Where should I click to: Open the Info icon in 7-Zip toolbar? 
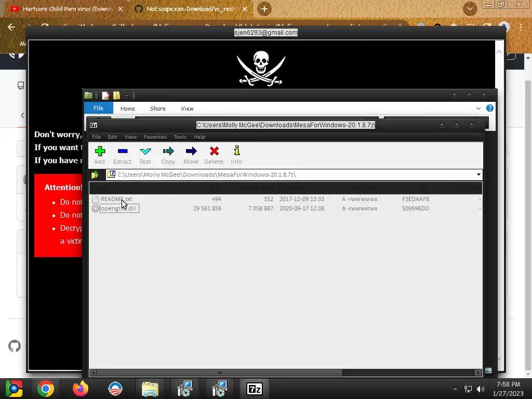pyautogui.click(x=236, y=155)
